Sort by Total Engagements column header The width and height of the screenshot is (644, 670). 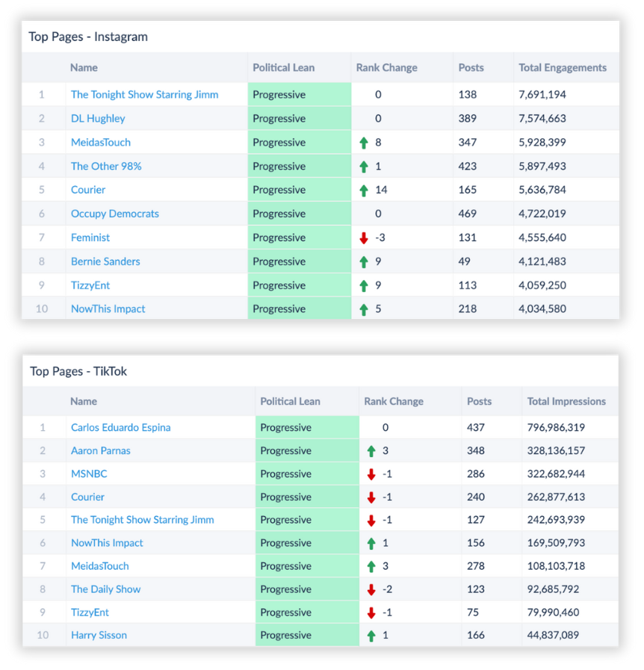563,67
